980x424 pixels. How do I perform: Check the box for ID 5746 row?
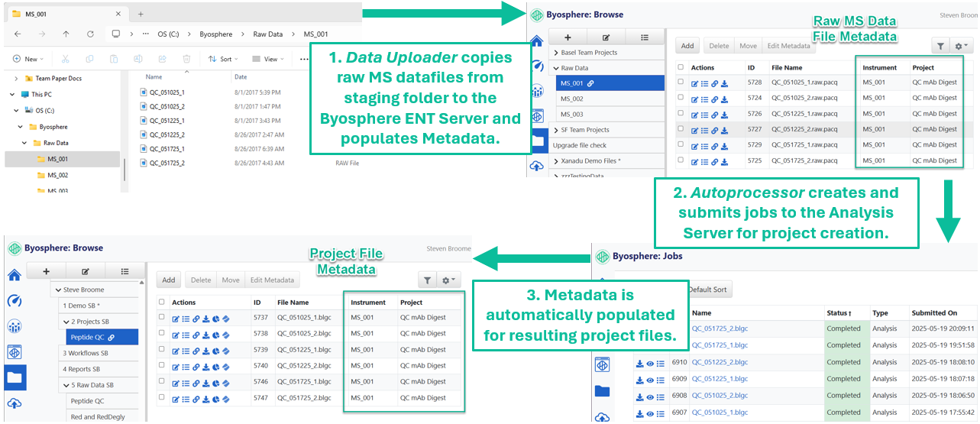[x=161, y=380]
